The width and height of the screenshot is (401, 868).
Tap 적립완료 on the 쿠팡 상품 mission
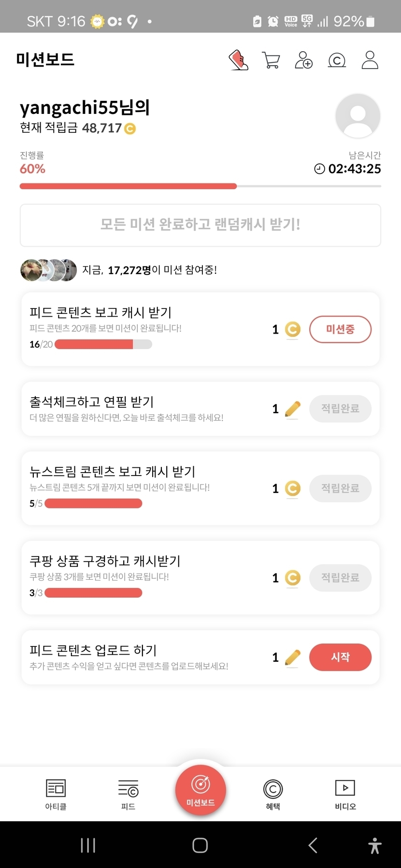coord(340,577)
